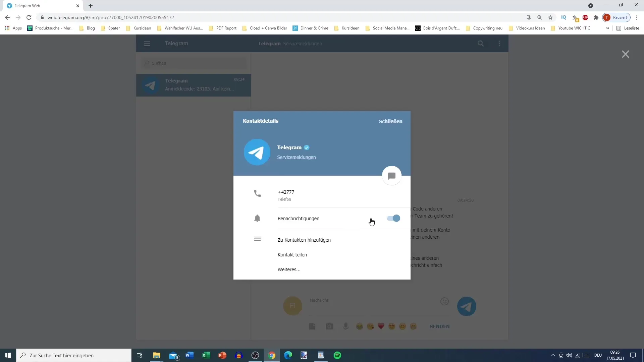Click the Windows taskbar search box
The width and height of the screenshot is (644, 362).
coord(74,355)
